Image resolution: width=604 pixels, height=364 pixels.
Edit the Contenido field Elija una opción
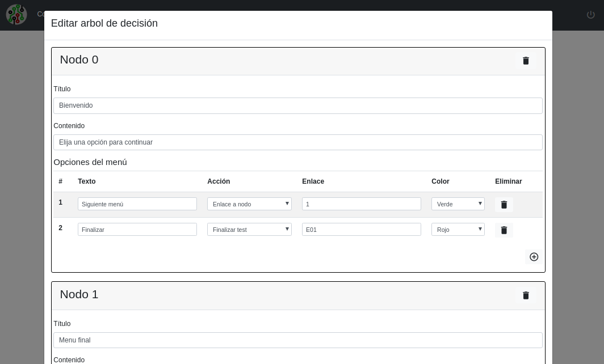[x=298, y=142]
